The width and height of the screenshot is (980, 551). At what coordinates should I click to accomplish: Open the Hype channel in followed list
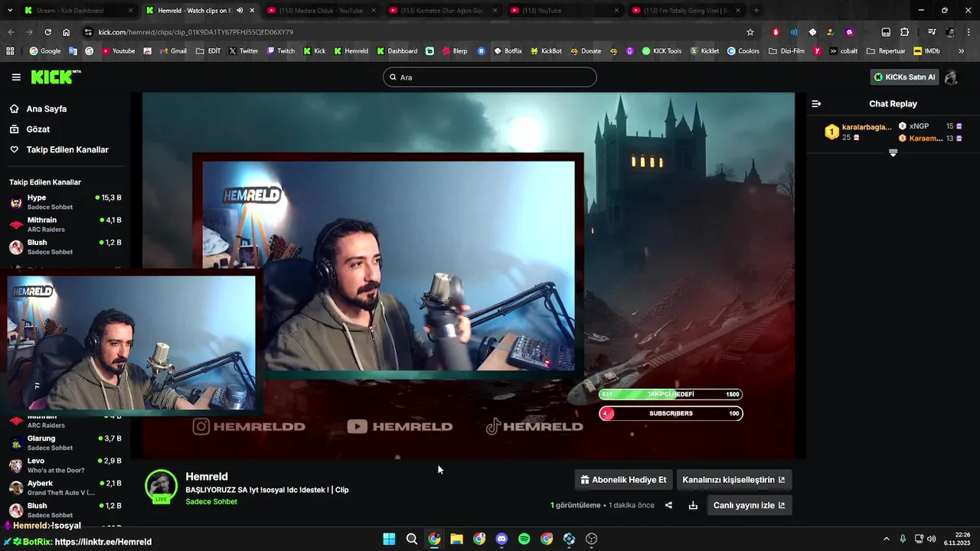[64, 202]
